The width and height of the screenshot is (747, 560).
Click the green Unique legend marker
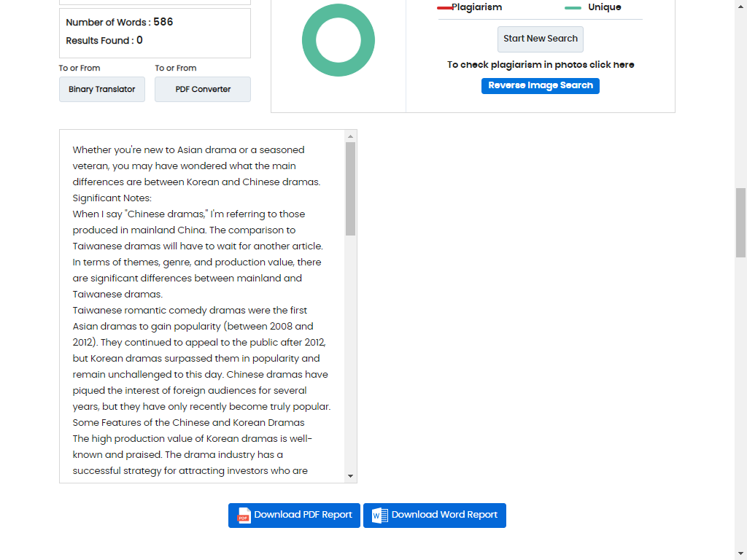tap(573, 7)
